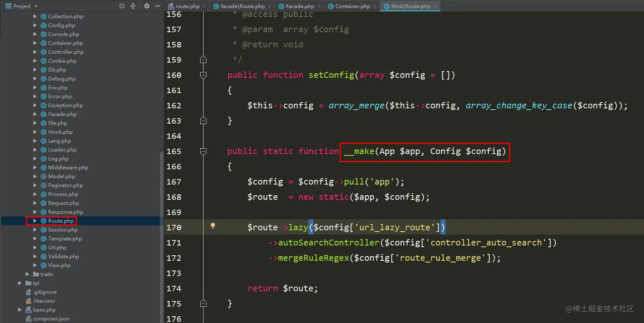Click the Loader.php class icon

[x=43, y=150]
